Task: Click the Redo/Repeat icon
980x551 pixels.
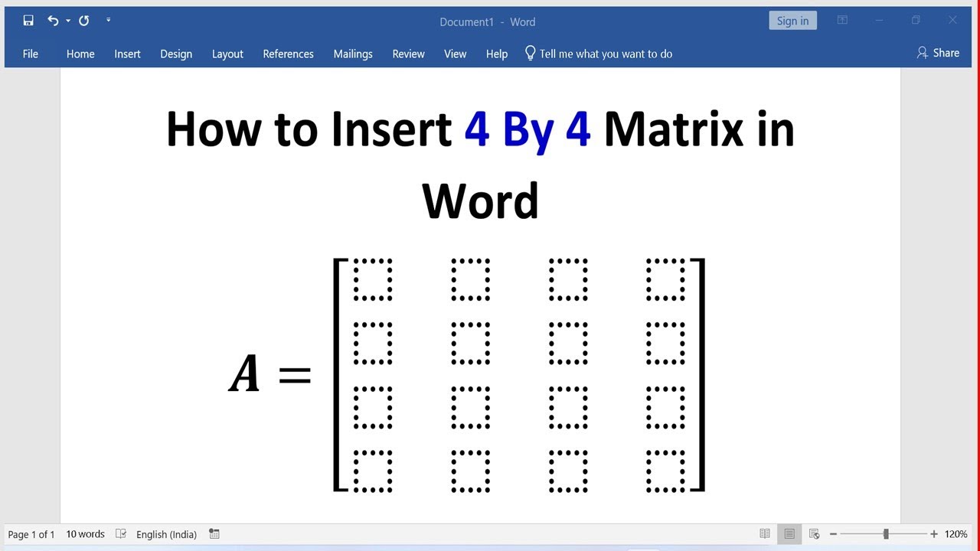Action: tap(84, 21)
